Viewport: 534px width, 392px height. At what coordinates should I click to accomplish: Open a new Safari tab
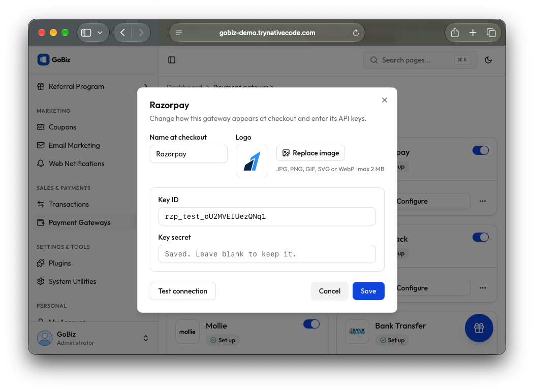coord(473,32)
